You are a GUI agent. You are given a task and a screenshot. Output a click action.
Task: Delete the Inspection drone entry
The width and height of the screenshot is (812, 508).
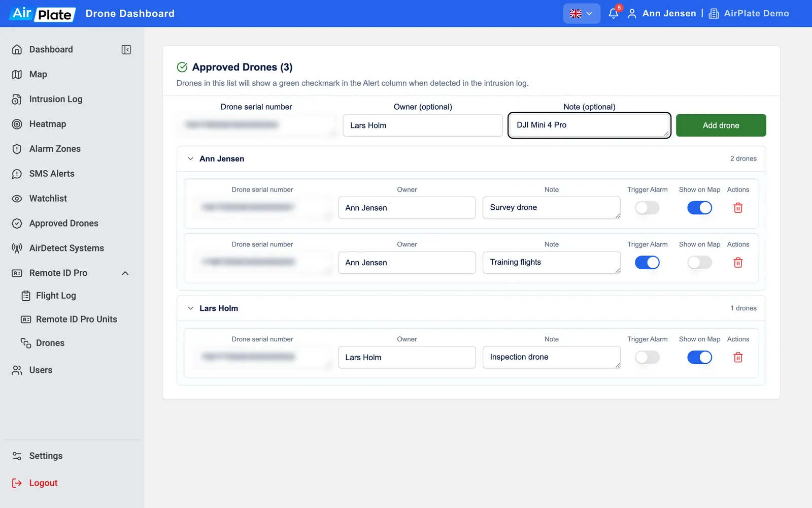click(x=738, y=358)
